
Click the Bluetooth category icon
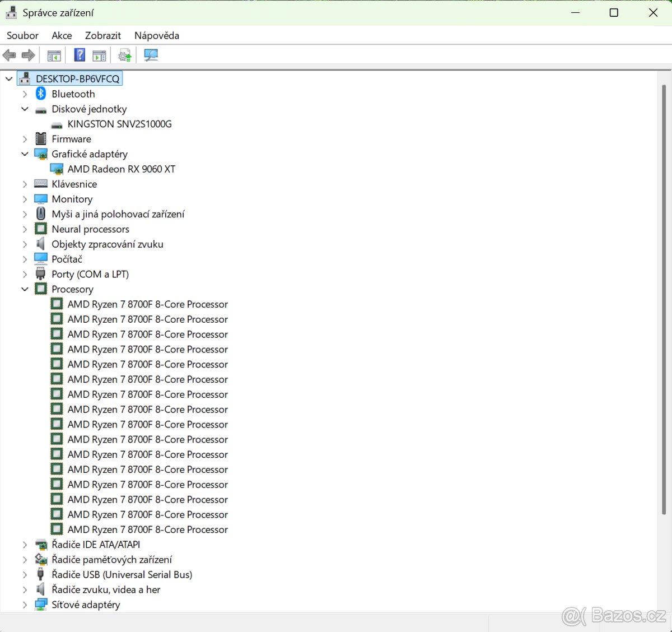pyautogui.click(x=41, y=94)
